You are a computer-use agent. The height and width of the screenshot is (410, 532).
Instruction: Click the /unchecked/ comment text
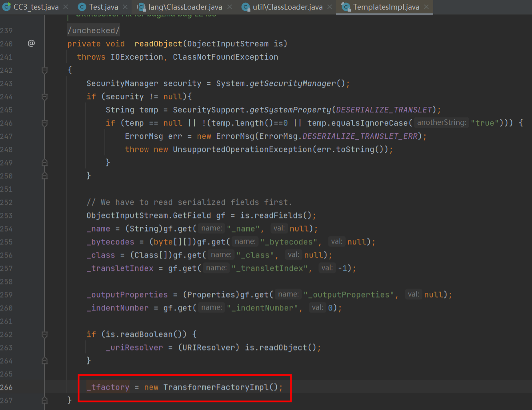[94, 30]
